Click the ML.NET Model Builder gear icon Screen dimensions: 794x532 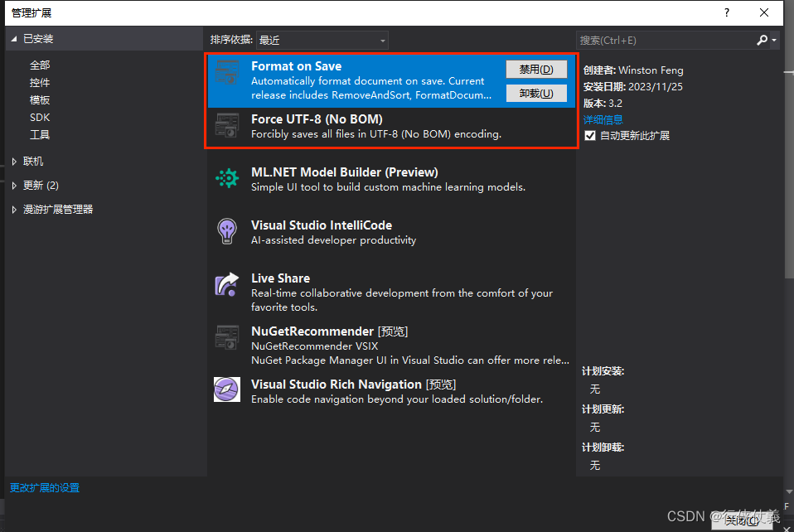click(x=227, y=178)
